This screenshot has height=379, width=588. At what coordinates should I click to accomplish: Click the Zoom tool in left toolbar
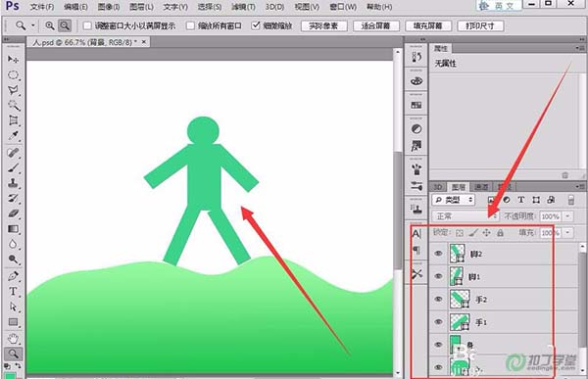(x=13, y=354)
